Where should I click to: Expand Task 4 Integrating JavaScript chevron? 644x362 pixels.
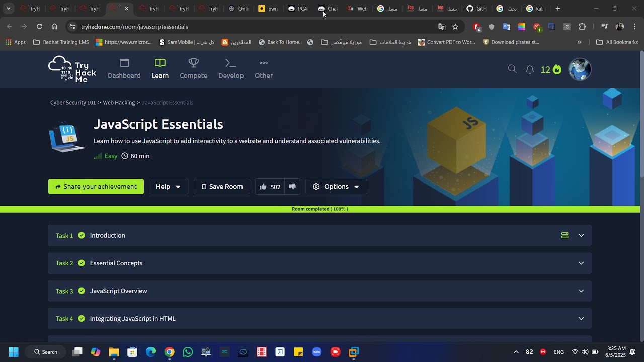click(581, 319)
